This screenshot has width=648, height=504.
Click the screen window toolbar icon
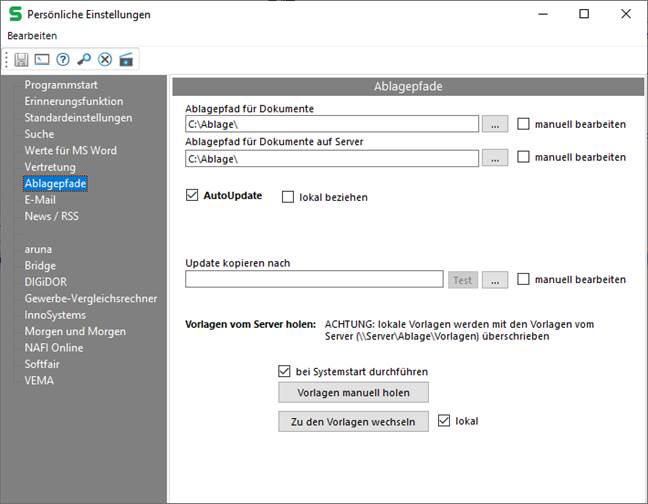42,59
